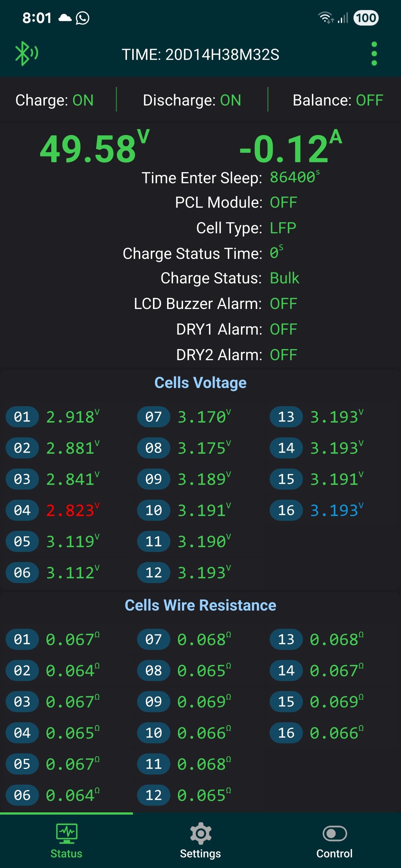This screenshot has width=401, height=868.
Task: Open the Settings gear icon
Action: coord(200,833)
